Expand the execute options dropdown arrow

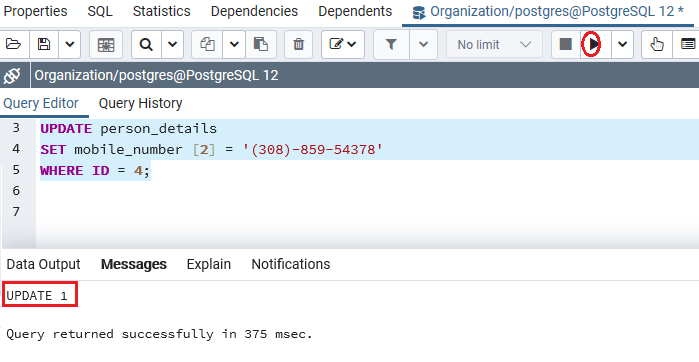pyautogui.click(x=622, y=44)
